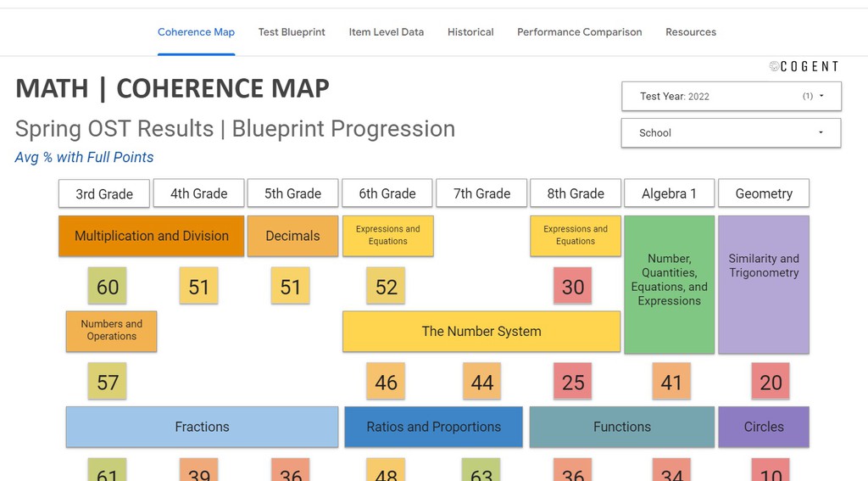Viewport: 868px width, 481px height.
Task: Open the Performance Comparison tab
Action: pos(580,32)
